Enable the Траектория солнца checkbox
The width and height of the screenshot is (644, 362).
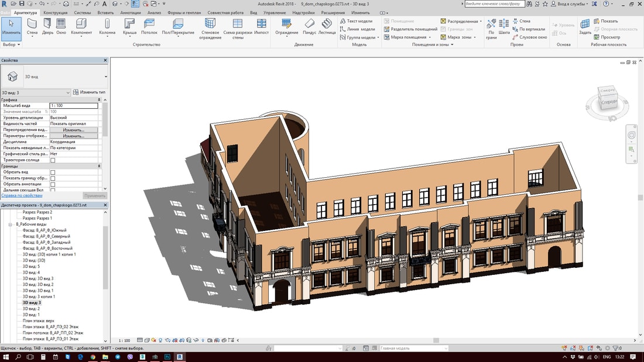pos(53,160)
